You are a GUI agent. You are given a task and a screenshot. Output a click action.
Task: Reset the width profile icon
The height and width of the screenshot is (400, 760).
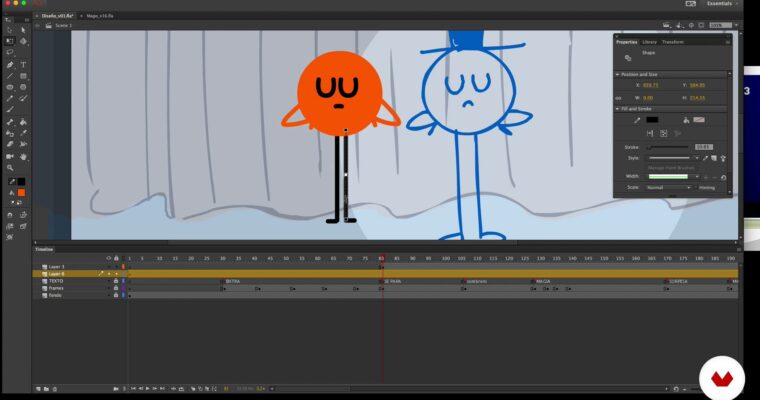(723, 177)
